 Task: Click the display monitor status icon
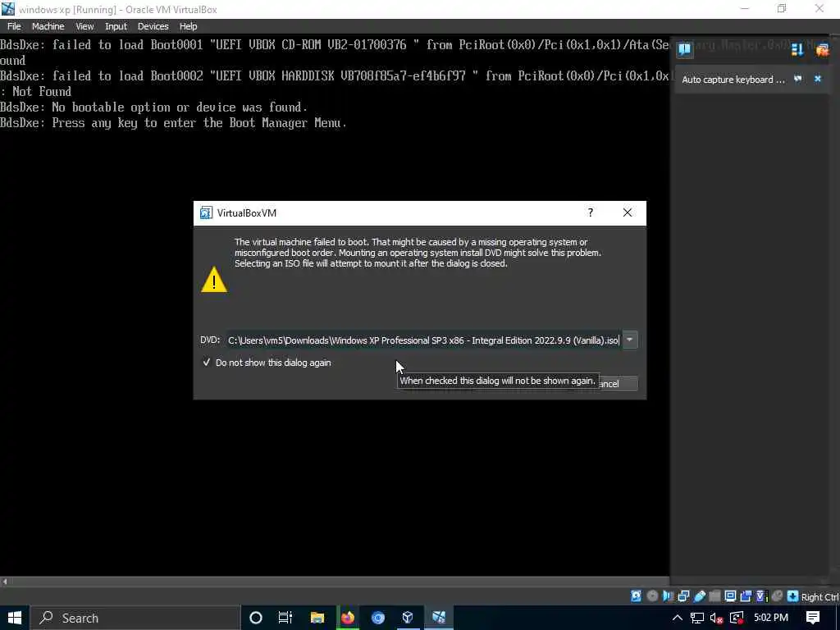point(730,596)
